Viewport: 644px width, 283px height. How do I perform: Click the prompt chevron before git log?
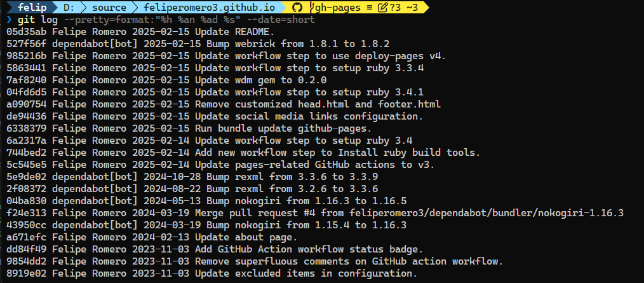[x=10, y=20]
